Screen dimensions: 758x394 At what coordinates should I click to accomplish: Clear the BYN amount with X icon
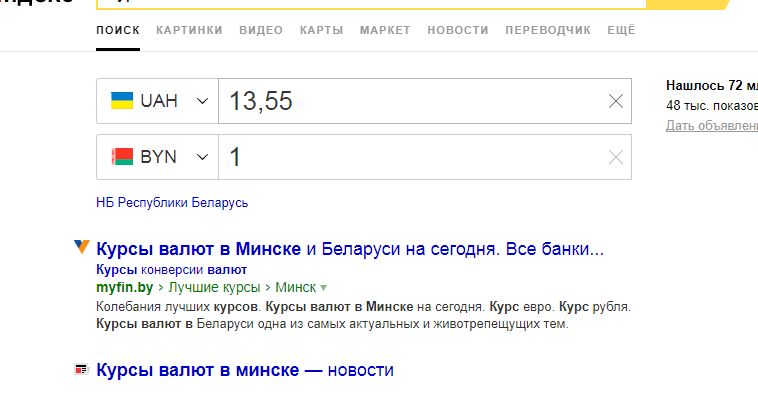pos(615,157)
